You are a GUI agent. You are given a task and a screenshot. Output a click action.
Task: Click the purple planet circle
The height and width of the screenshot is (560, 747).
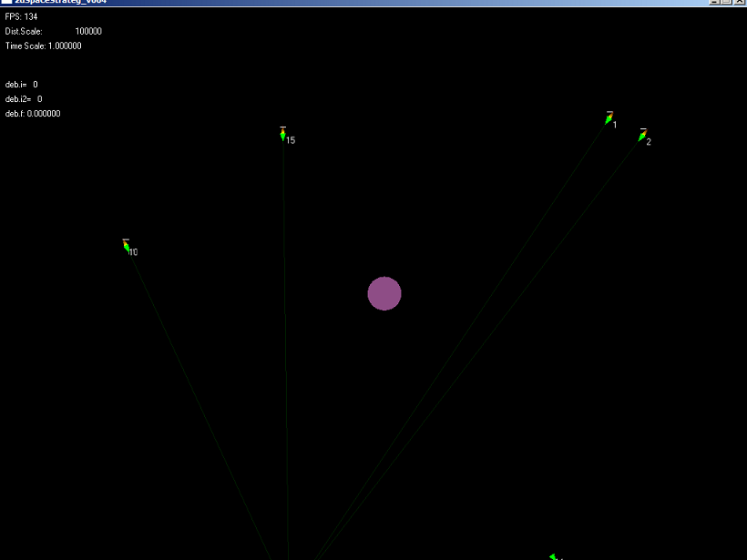tap(384, 293)
